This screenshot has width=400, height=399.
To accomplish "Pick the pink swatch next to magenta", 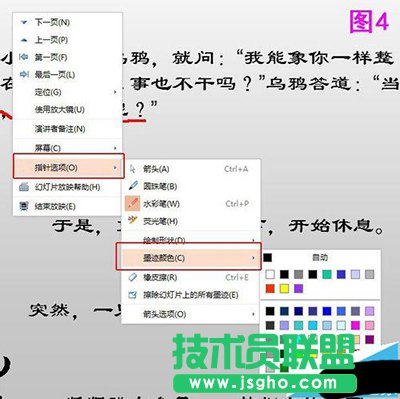I will tap(369, 325).
